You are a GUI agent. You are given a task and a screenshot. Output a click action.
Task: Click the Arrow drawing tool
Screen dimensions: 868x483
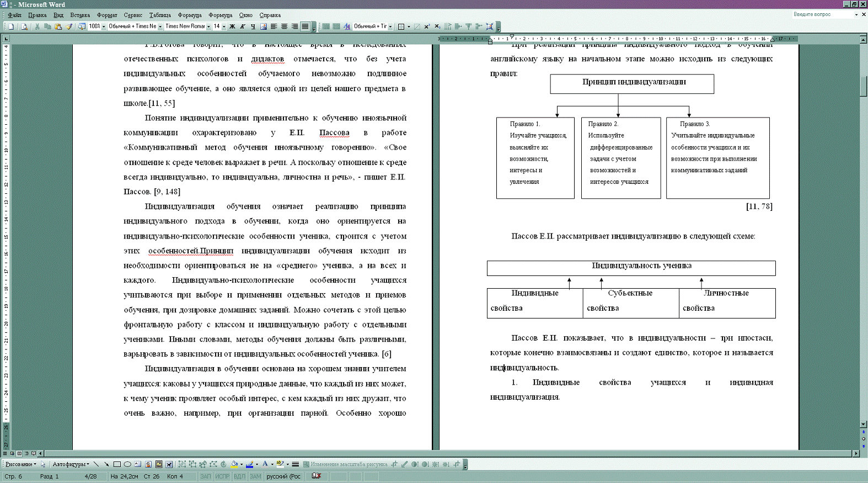[x=106, y=464]
